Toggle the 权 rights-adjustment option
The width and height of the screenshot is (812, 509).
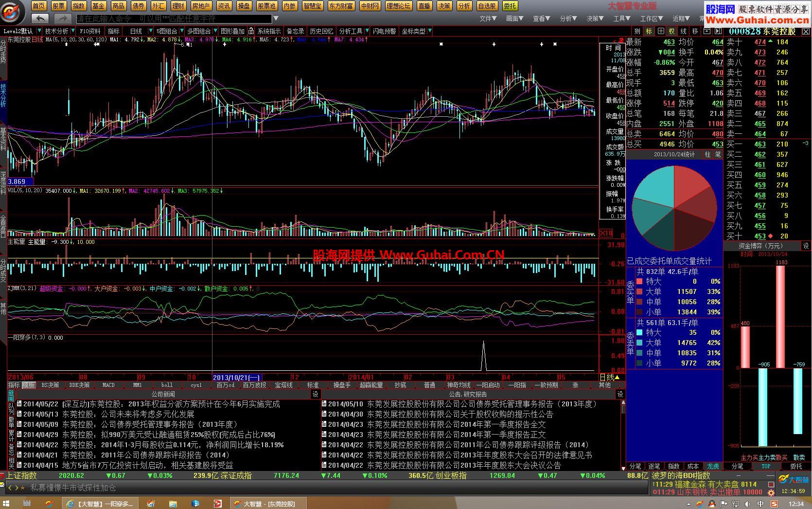[671, 31]
